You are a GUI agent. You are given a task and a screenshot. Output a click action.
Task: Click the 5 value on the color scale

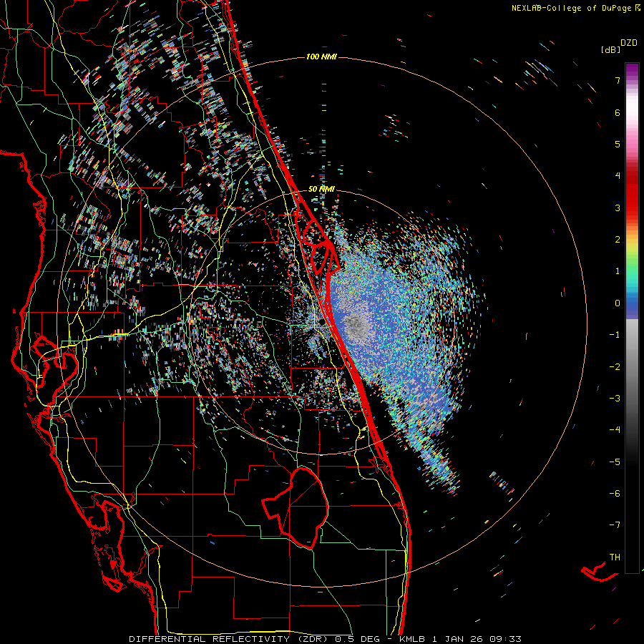click(x=618, y=144)
